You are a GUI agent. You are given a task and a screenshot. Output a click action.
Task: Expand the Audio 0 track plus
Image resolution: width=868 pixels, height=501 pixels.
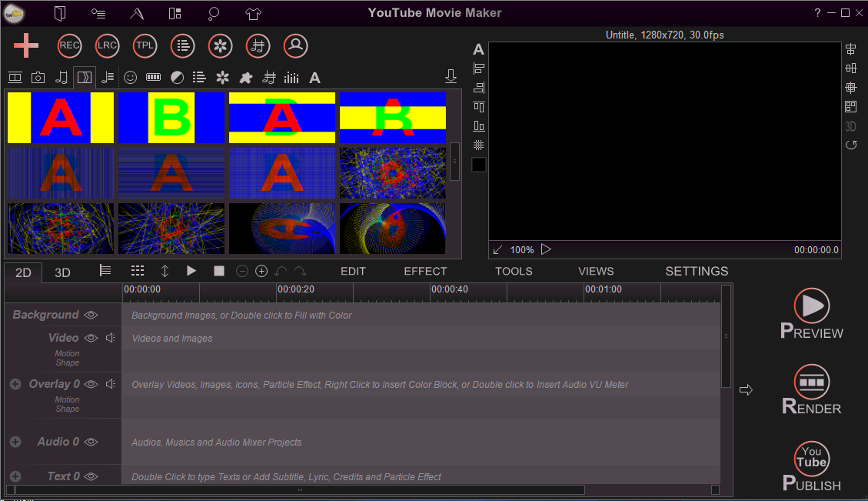click(15, 442)
